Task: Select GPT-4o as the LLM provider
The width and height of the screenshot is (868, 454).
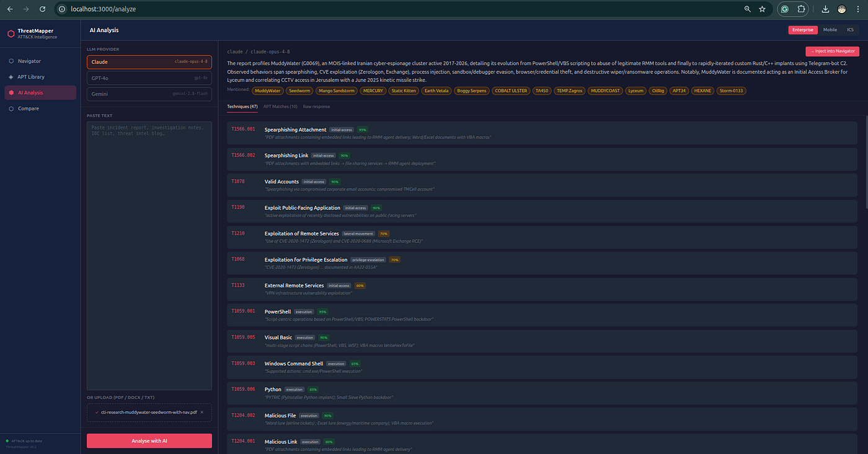Action: point(149,77)
